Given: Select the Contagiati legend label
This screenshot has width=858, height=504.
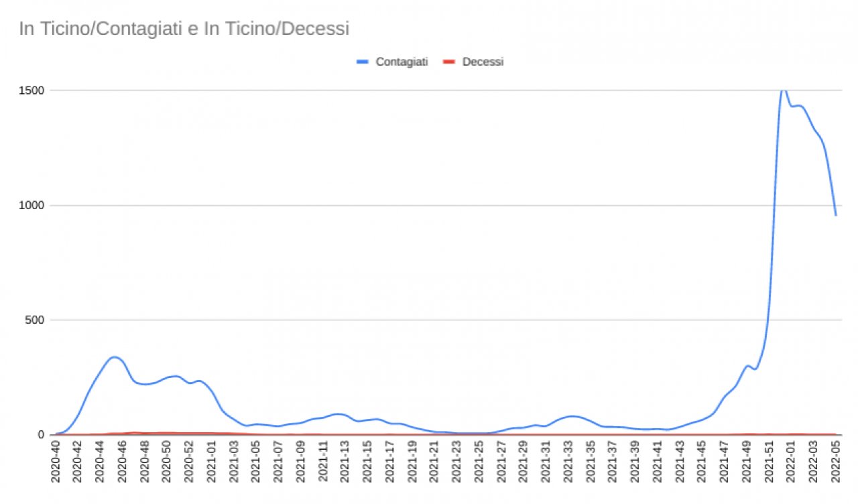Looking at the screenshot, I should (402, 62).
